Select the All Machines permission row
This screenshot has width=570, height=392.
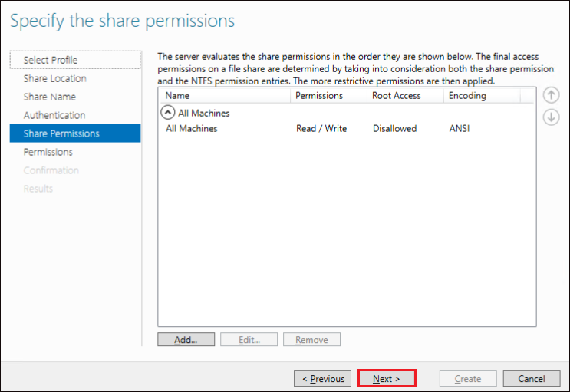(x=347, y=128)
